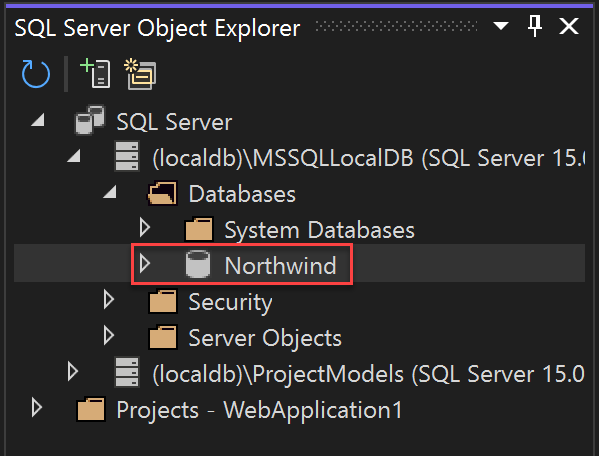Click the Refresh icon in the toolbar
The image size is (599, 456).
[36, 73]
